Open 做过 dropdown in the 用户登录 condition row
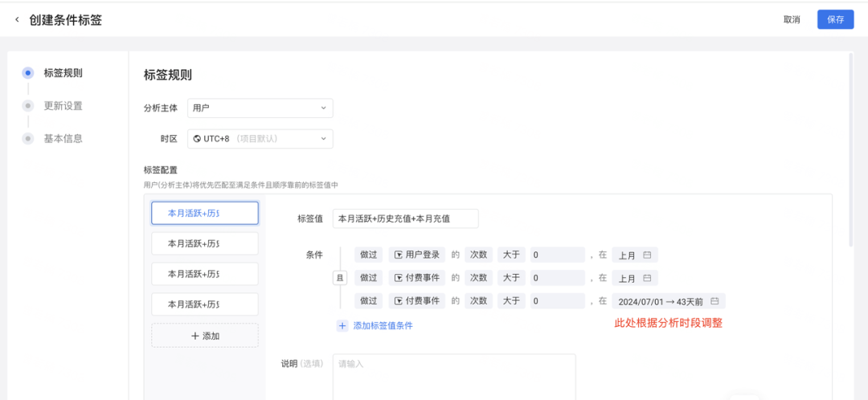Viewport: 868px width, 400px height. point(369,255)
